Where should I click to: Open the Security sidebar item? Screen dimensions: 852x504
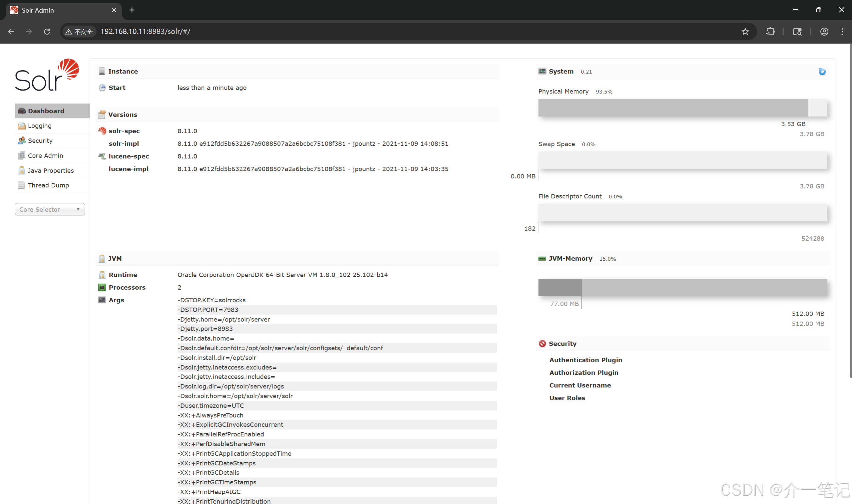[x=40, y=140]
